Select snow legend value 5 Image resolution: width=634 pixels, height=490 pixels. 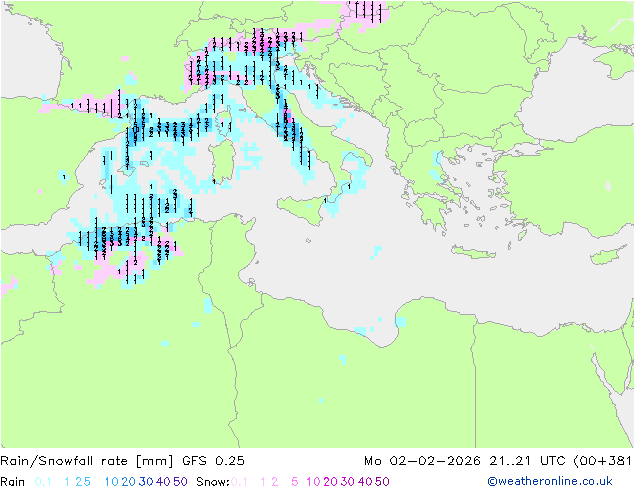click(x=294, y=482)
